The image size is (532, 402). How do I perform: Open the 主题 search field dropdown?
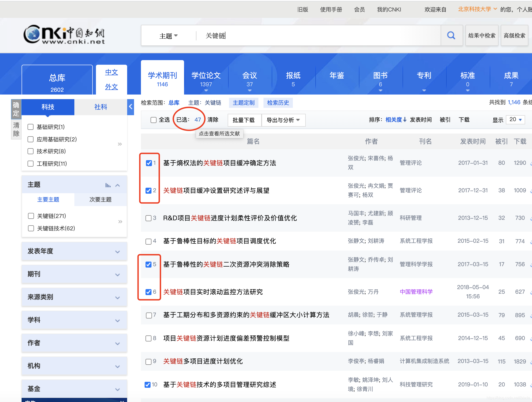click(168, 36)
